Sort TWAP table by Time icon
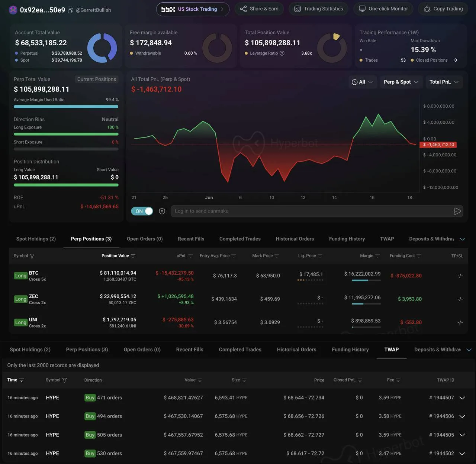The image size is (476, 464). [x=22, y=380]
